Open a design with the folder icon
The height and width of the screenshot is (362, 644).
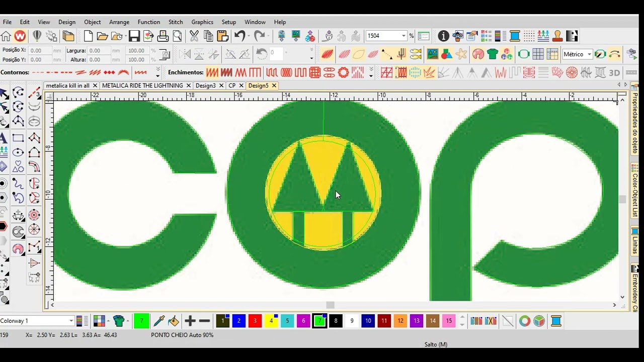point(102,36)
